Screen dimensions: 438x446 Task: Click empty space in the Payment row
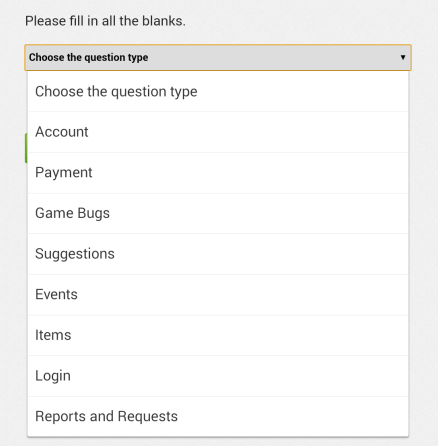[250, 173]
